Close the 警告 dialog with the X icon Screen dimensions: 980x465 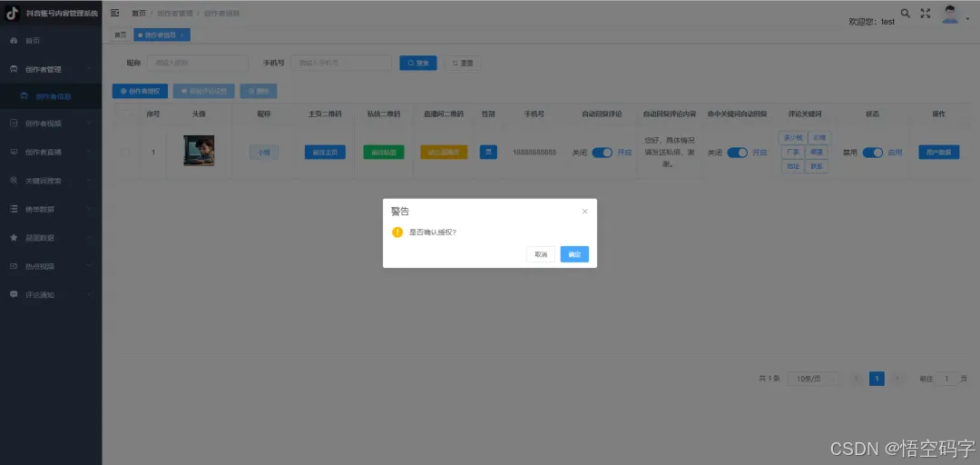coord(584,212)
